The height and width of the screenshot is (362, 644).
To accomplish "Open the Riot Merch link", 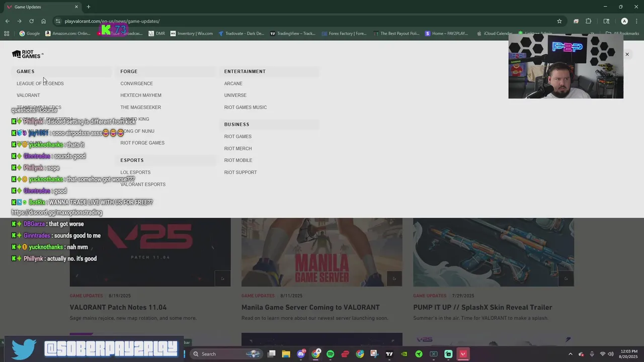I will tap(238, 149).
